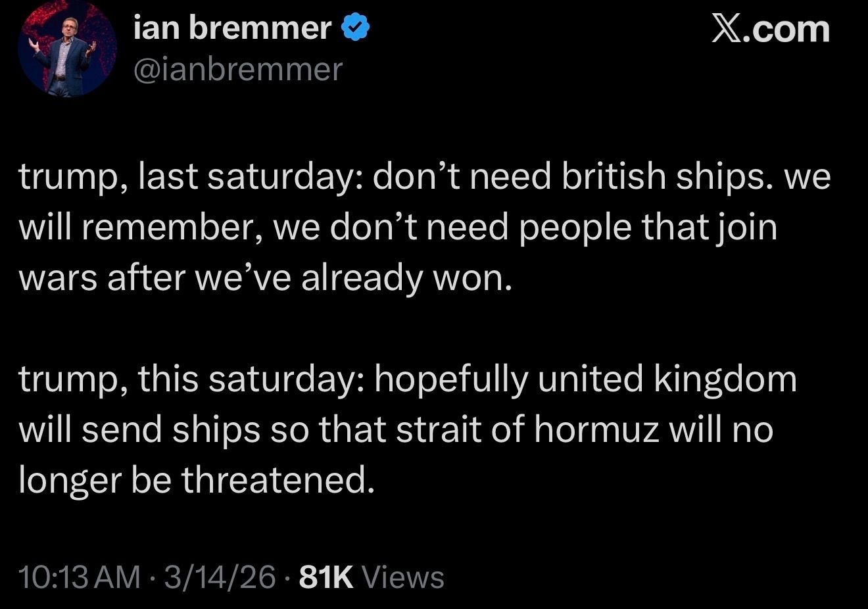Click the "Views" label

(403, 577)
